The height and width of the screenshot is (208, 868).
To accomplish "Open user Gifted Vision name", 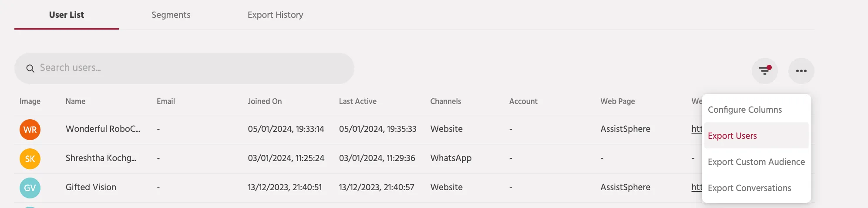I will (x=91, y=187).
